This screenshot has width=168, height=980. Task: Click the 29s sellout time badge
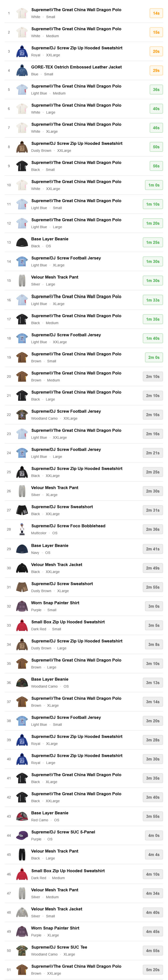pos(156,70)
